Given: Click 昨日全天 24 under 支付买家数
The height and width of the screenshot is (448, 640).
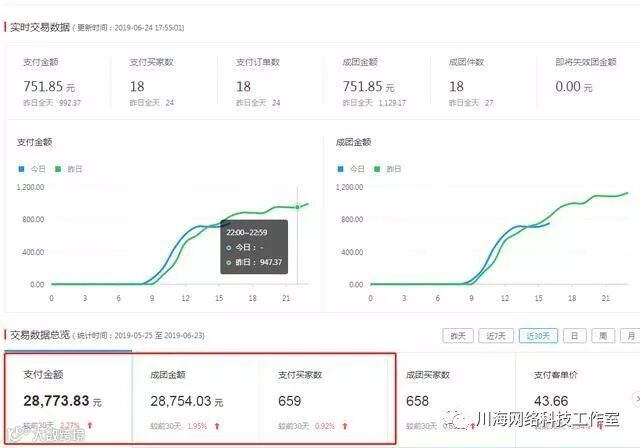Looking at the screenshot, I should pyautogui.click(x=152, y=103).
